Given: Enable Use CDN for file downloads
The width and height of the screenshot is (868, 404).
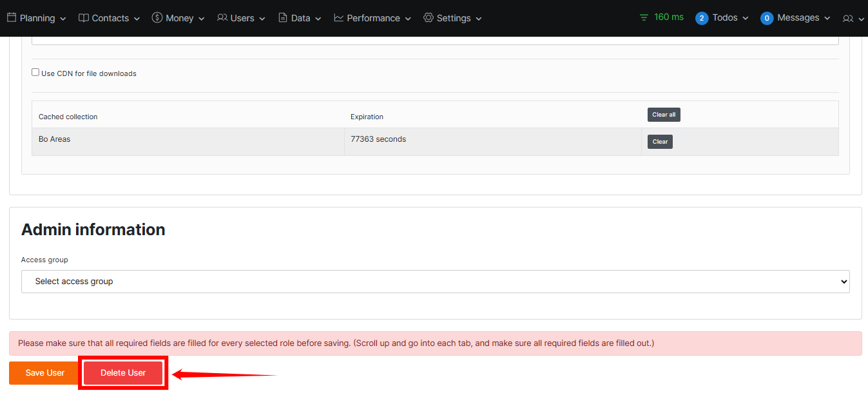Looking at the screenshot, I should click(35, 73).
